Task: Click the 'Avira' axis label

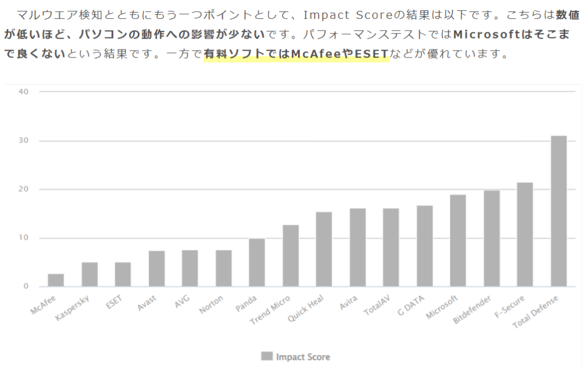Action: [349, 302]
